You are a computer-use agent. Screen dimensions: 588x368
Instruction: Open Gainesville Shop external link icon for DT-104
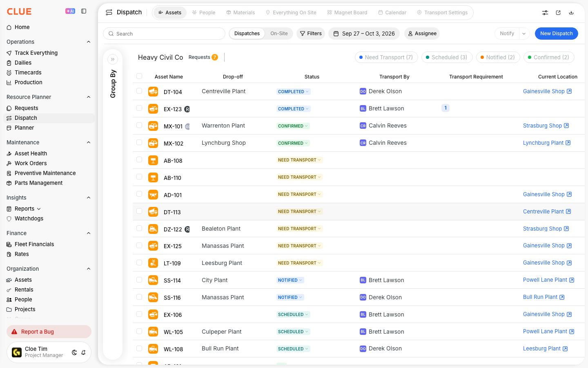[569, 92]
